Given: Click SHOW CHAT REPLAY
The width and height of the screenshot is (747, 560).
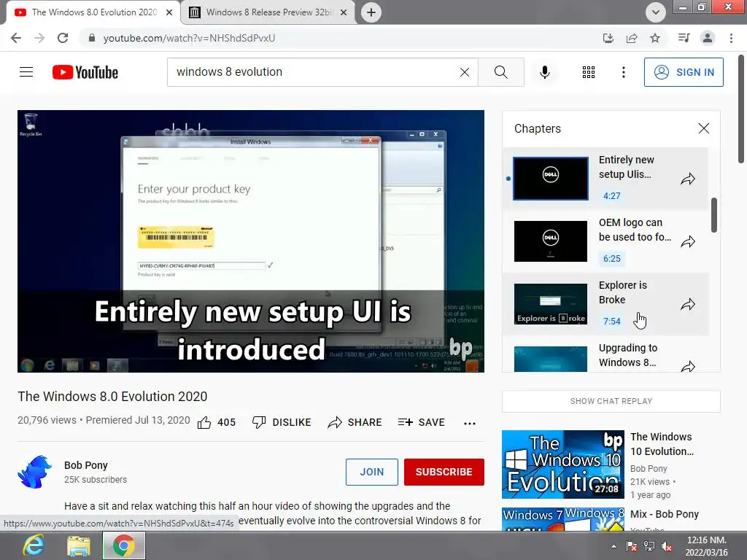Looking at the screenshot, I should tap(611, 401).
